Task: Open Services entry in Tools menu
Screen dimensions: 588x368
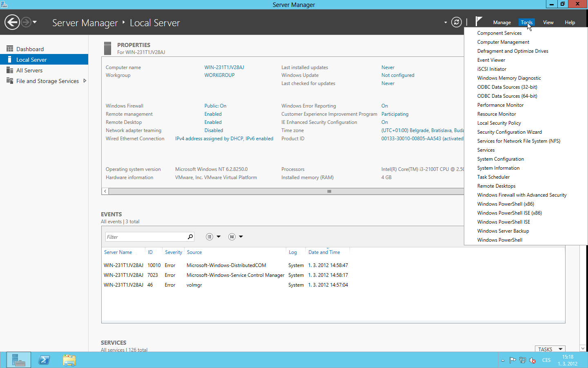Action: click(x=486, y=150)
